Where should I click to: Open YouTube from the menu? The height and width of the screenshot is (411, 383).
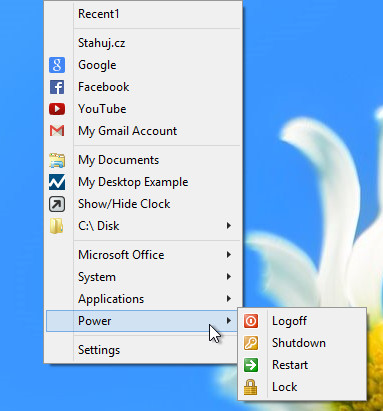[143, 109]
